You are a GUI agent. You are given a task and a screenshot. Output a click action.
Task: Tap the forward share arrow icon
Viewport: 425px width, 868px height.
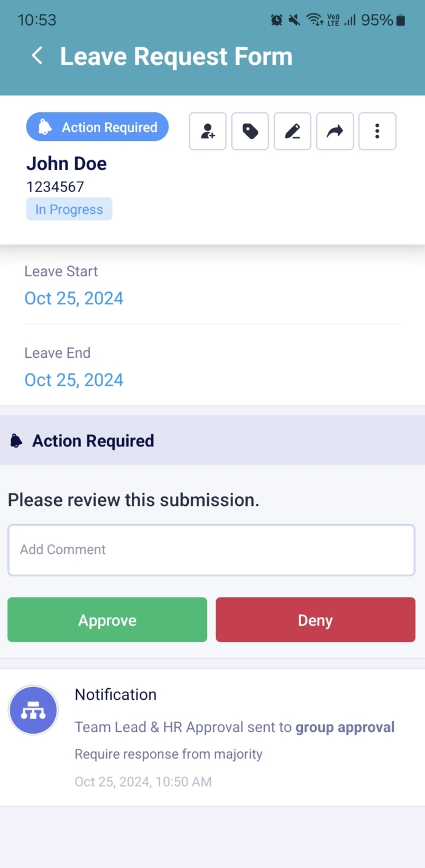click(335, 131)
